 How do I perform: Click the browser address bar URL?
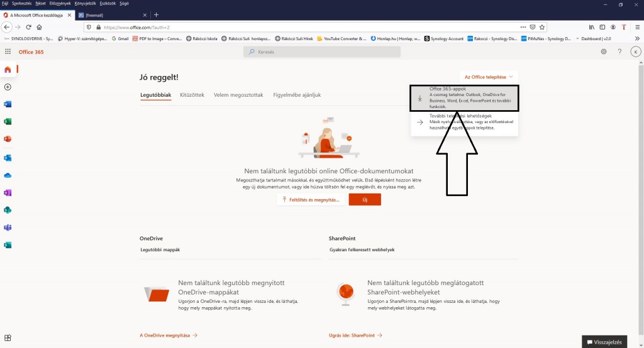(x=136, y=28)
